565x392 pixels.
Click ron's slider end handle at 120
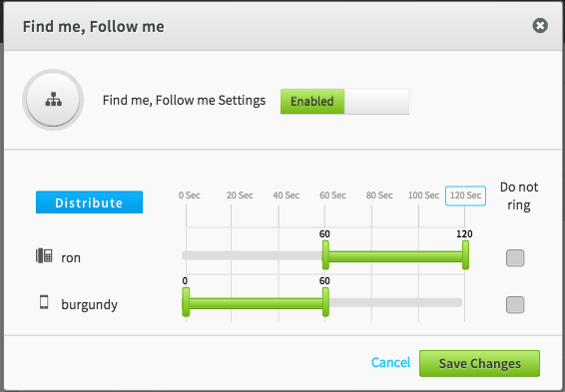coord(465,255)
